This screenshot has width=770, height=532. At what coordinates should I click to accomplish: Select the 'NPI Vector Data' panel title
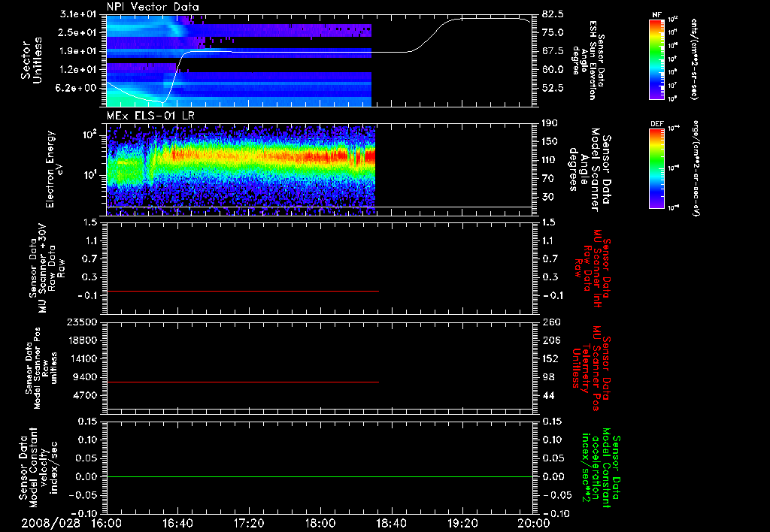153,7
